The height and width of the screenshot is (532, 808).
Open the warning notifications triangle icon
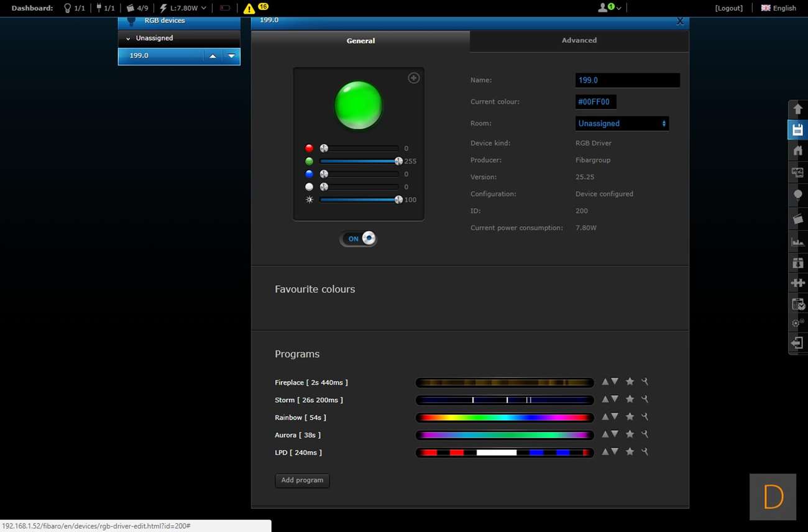(x=249, y=9)
